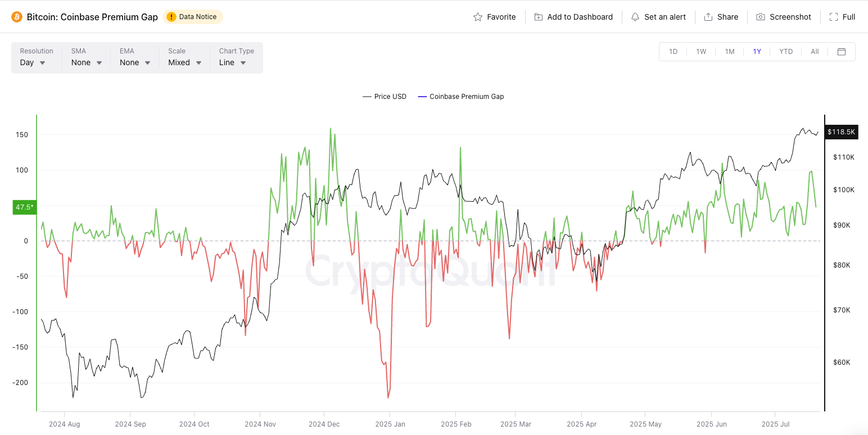The width and height of the screenshot is (868, 435).
Task: Select the 1D time range
Action: pos(673,52)
